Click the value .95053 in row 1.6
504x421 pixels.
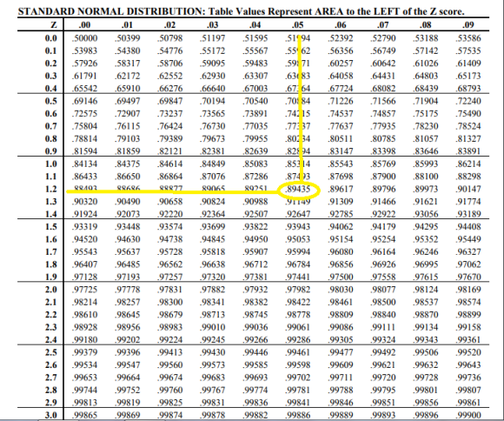(x=298, y=239)
